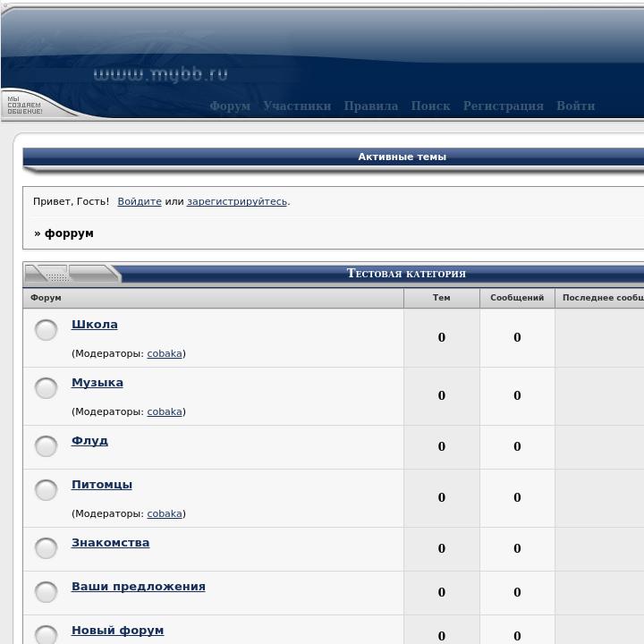Click cobaka moderator link under Музыка
The width and height of the screenshot is (644, 644).
click(165, 411)
